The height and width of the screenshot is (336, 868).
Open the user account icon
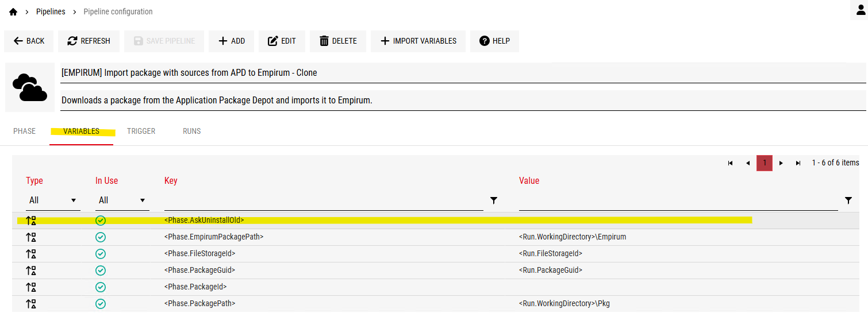click(861, 10)
